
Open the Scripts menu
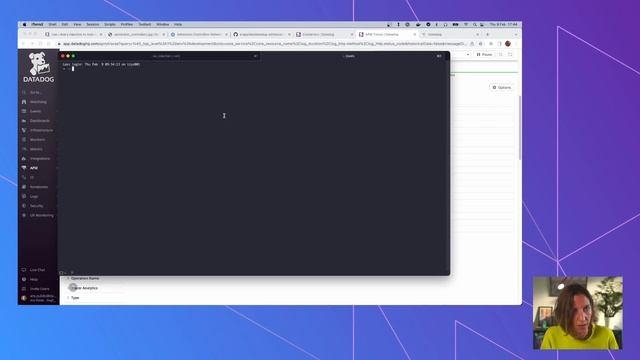coord(110,24)
